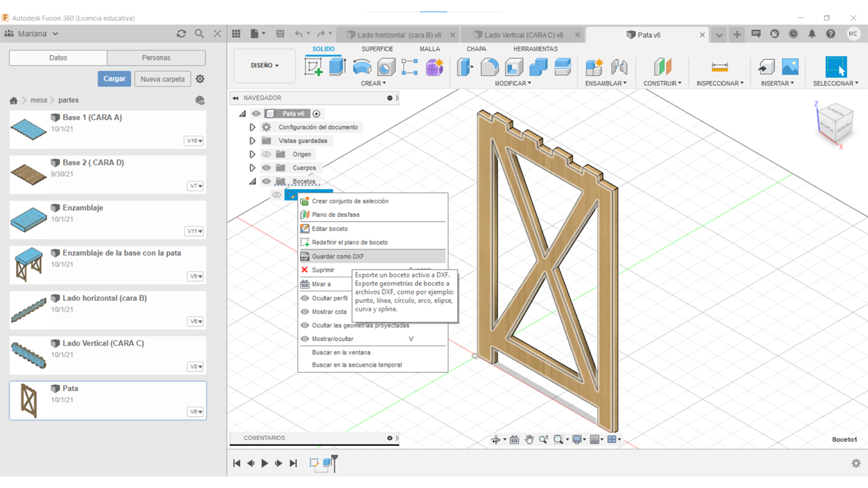The width and height of the screenshot is (868, 488).
Task: Toggle visibility of Bocetos folder
Action: pyautogui.click(x=266, y=182)
